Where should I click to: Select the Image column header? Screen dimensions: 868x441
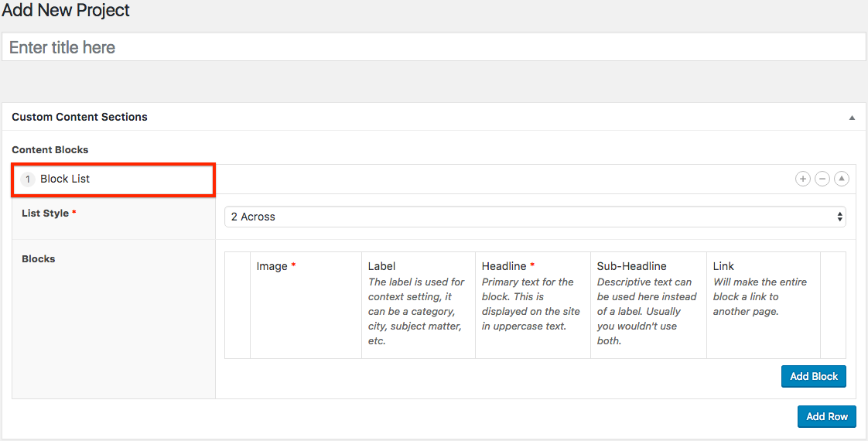point(272,266)
